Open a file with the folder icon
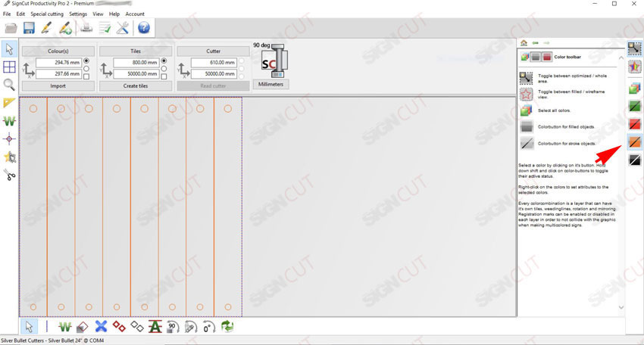Screen dimensions: 644x345 (11, 28)
